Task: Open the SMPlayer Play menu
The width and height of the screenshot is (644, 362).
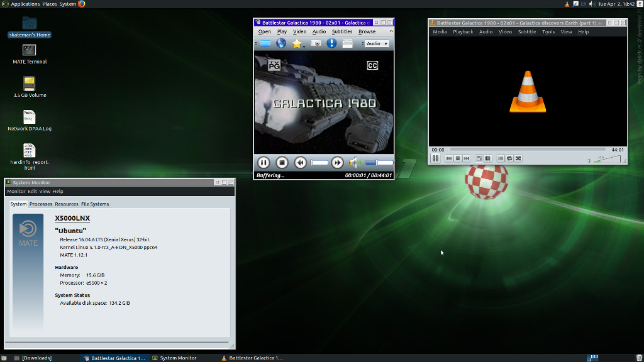Action: pyautogui.click(x=282, y=31)
